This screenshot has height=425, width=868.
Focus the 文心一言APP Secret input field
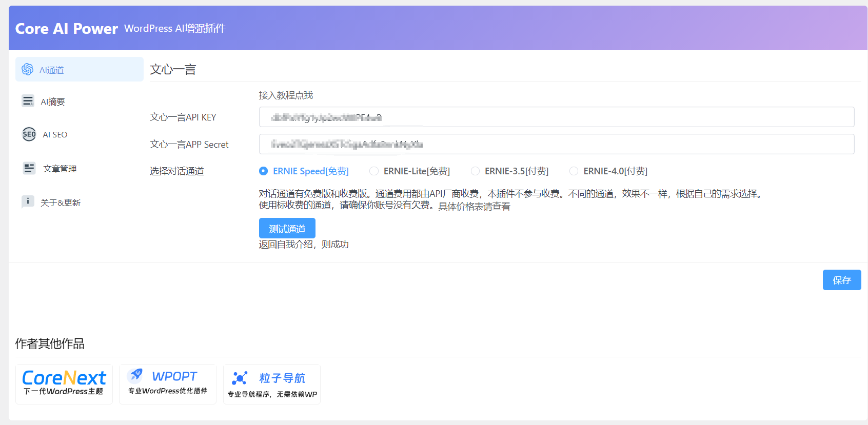pyautogui.click(x=557, y=144)
